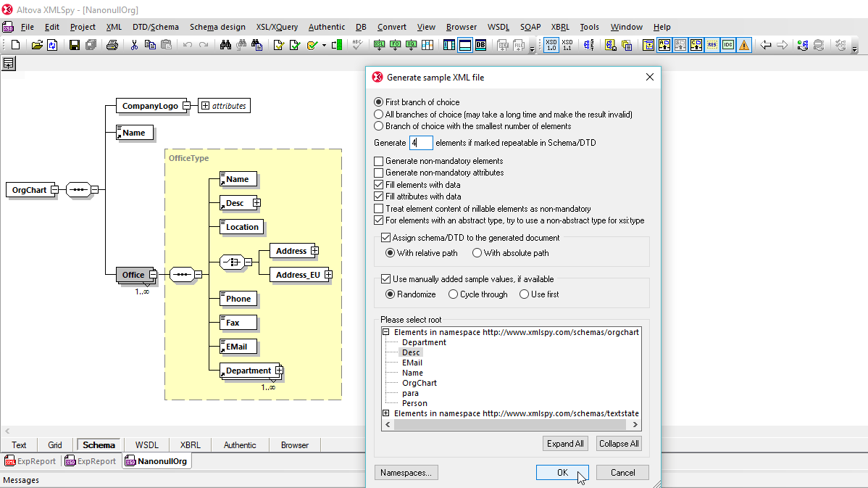
Task: Select the XSD 1.1 mode icon
Action: coord(567,45)
